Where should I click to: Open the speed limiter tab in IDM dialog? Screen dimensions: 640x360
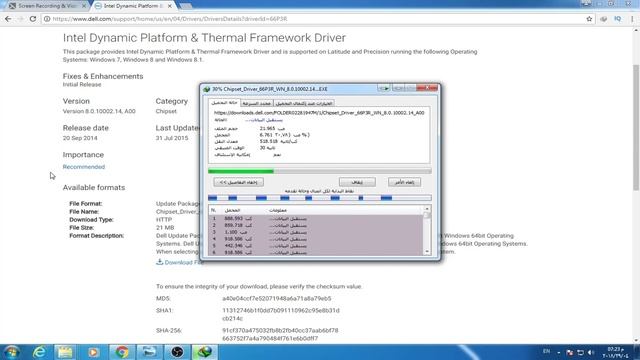click(257, 103)
